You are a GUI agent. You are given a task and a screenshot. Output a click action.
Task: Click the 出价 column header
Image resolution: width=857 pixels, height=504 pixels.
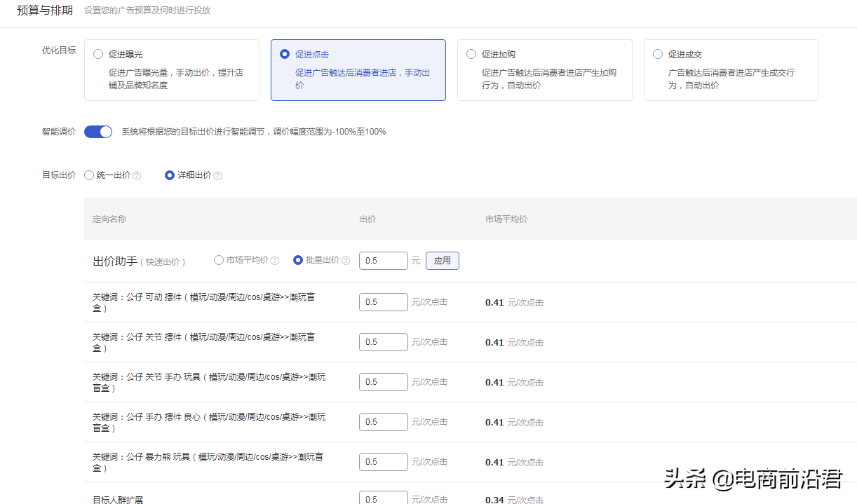(x=367, y=219)
